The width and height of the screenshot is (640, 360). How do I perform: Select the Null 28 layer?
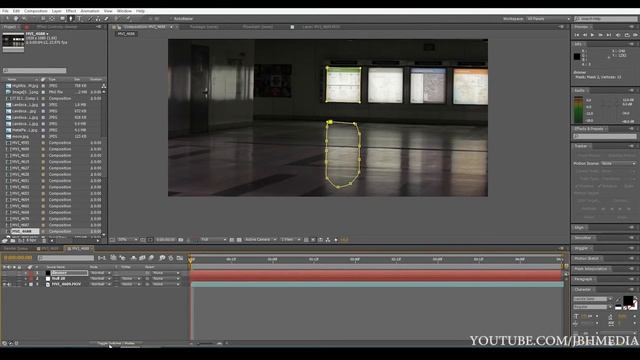click(59, 278)
